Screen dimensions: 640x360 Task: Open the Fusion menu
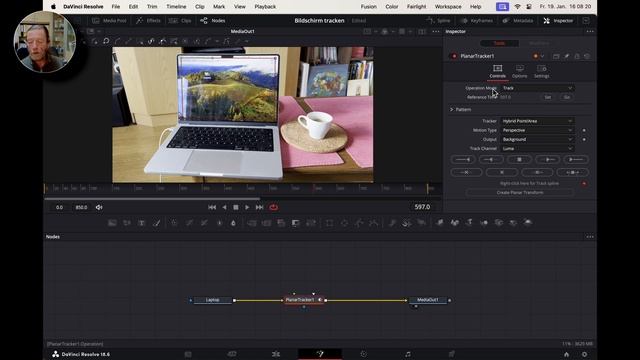(x=369, y=7)
